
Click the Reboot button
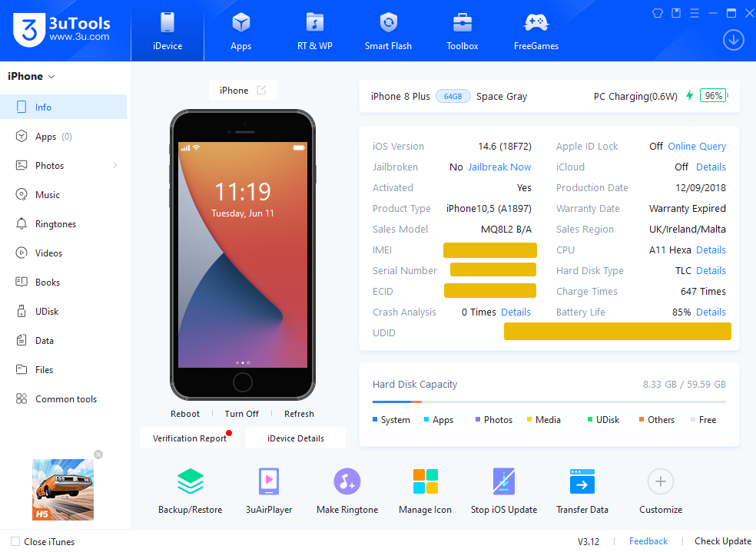click(184, 414)
